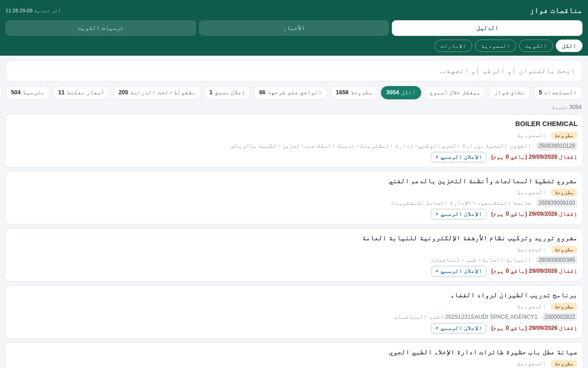Screen dimensions: 588x368
Task: Filter by الإمارات country
Action: 453,46
